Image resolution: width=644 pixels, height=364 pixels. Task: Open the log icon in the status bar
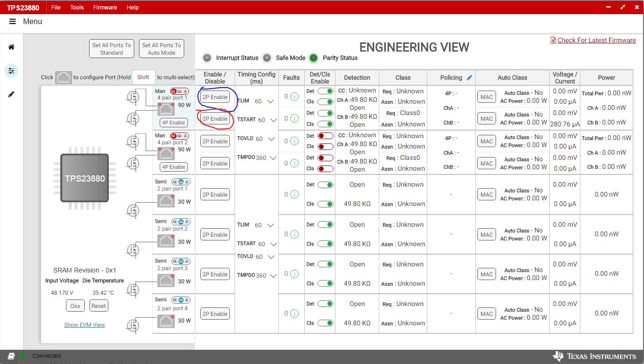point(11,356)
